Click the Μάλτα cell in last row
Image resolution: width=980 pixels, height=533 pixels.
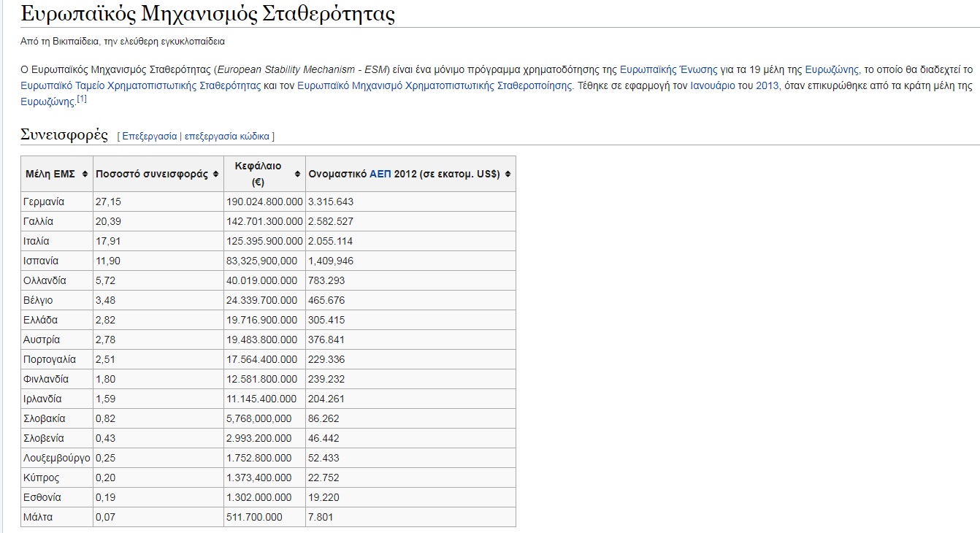(38, 517)
